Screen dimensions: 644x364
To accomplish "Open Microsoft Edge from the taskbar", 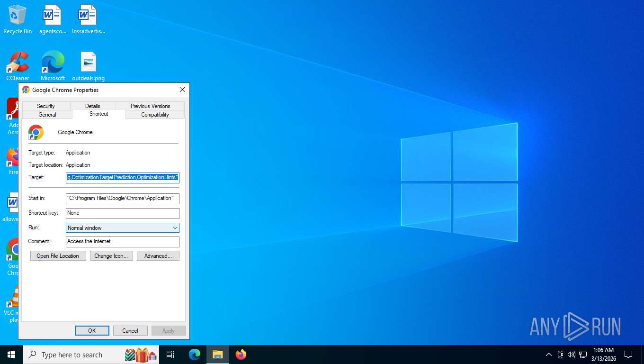I will [x=195, y=355].
